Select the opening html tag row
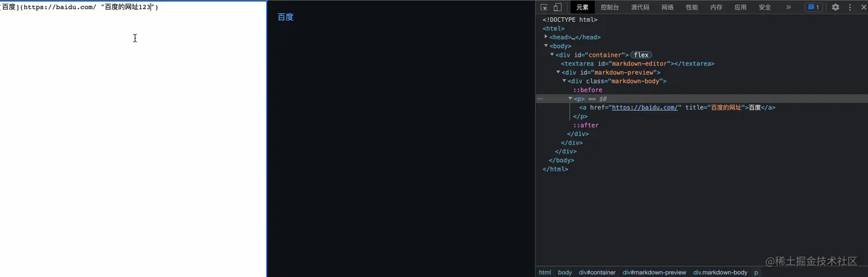Image resolution: width=868 pixels, height=277 pixels. [x=553, y=28]
